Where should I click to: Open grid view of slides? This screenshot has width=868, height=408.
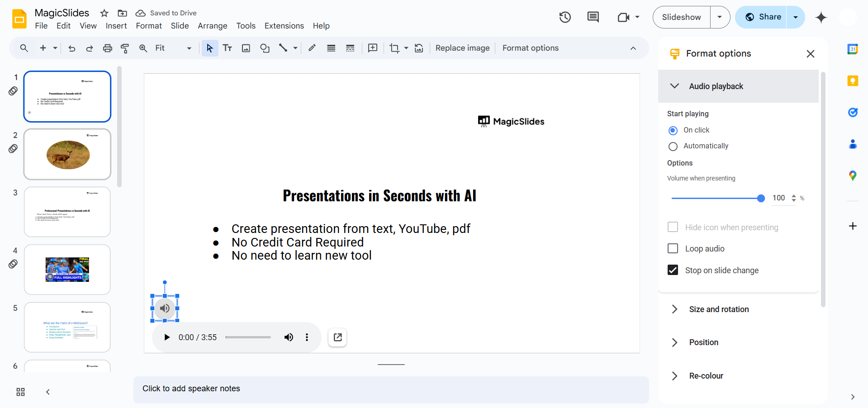pos(20,392)
